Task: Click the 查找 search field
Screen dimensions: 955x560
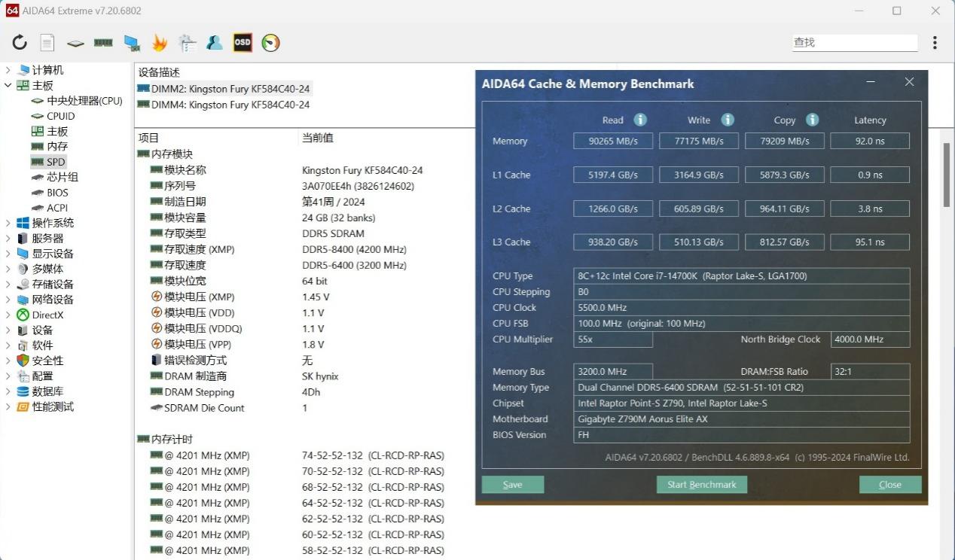Action: click(855, 43)
